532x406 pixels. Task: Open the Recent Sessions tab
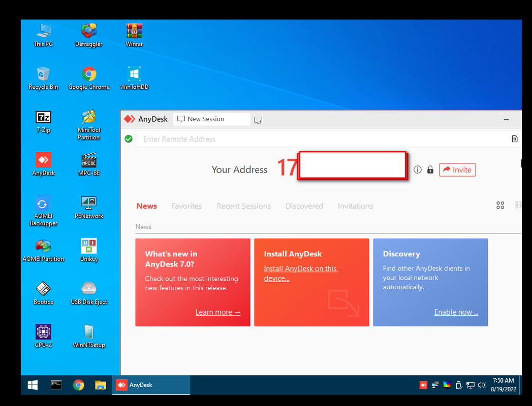coord(243,206)
